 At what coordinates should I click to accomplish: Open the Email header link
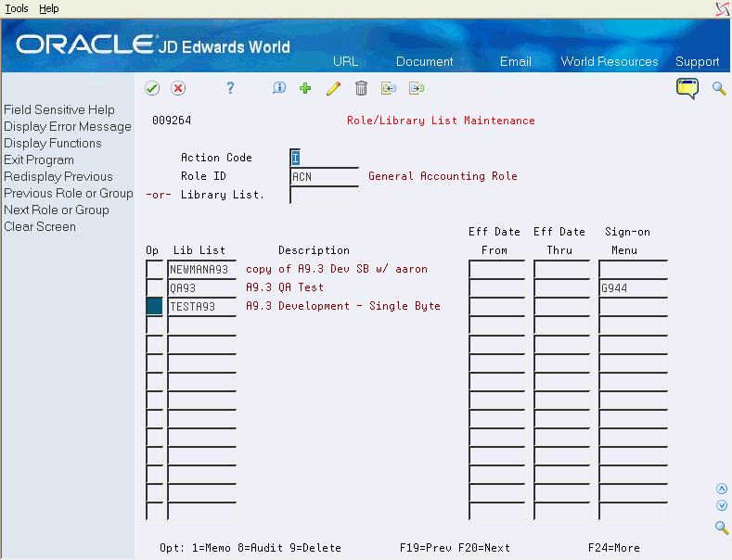516,61
